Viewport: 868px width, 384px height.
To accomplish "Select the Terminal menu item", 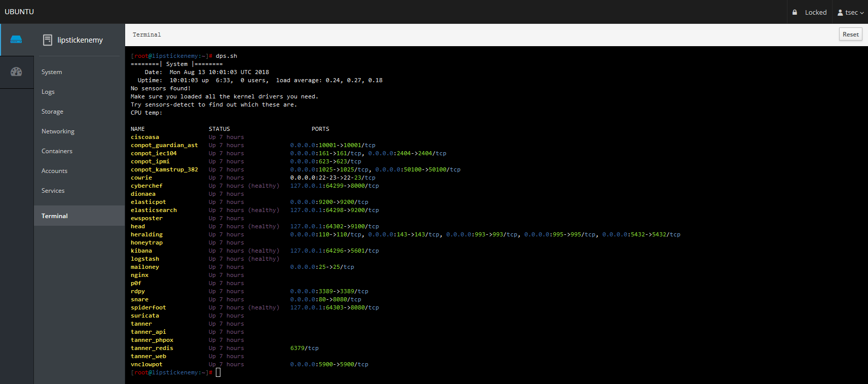I will click(x=55, y=216).
